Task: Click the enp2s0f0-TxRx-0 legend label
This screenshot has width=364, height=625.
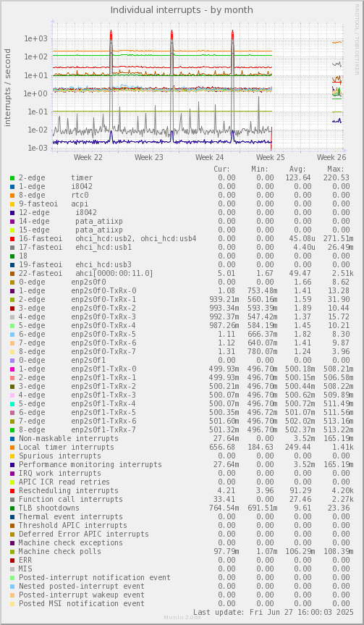Action: tap(103, 290)
